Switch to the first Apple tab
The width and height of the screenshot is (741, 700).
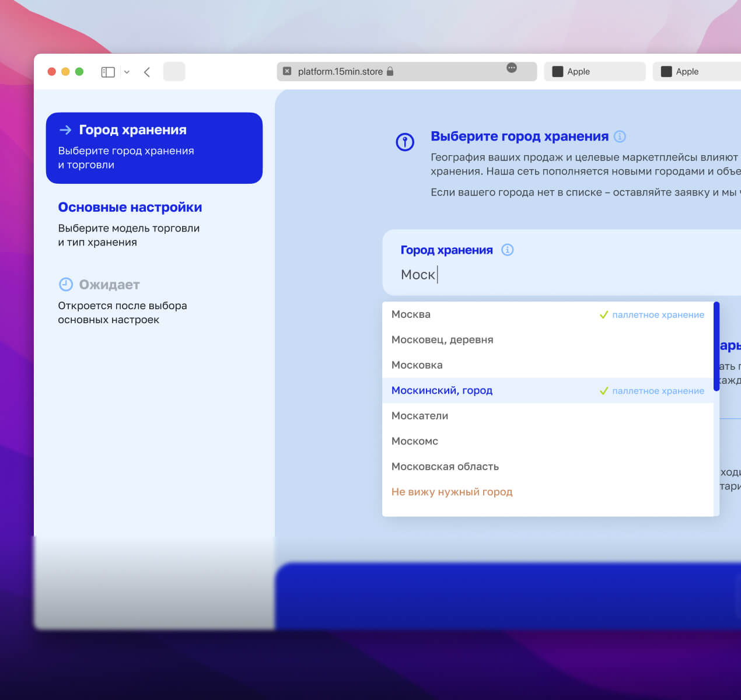pyautogui.click(x=594, y=71)
